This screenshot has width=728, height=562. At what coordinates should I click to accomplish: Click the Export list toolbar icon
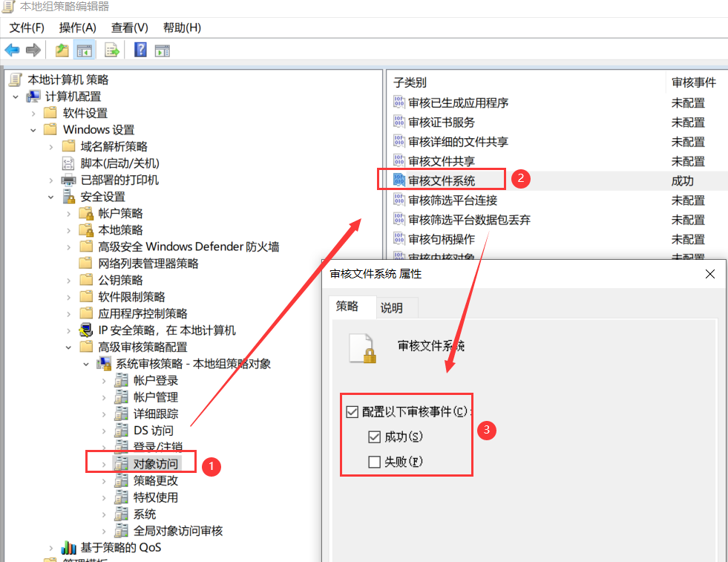coord(112,50)
